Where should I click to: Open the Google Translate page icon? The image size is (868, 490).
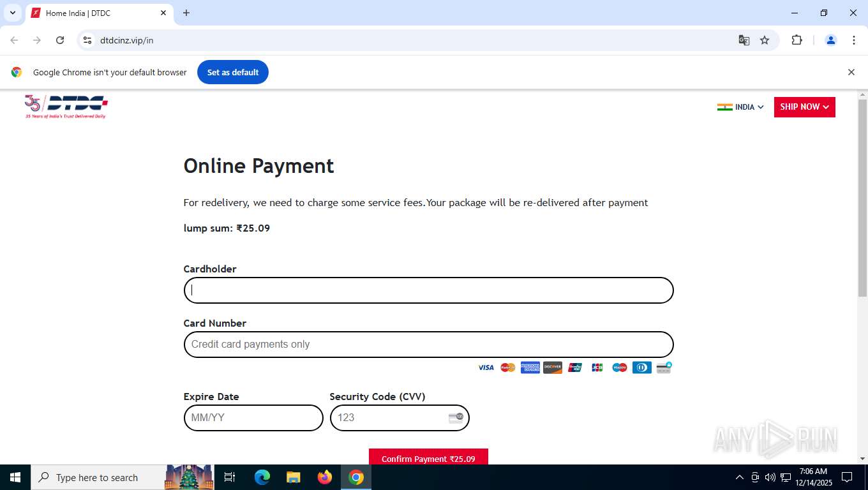click(x=744, y=40)
